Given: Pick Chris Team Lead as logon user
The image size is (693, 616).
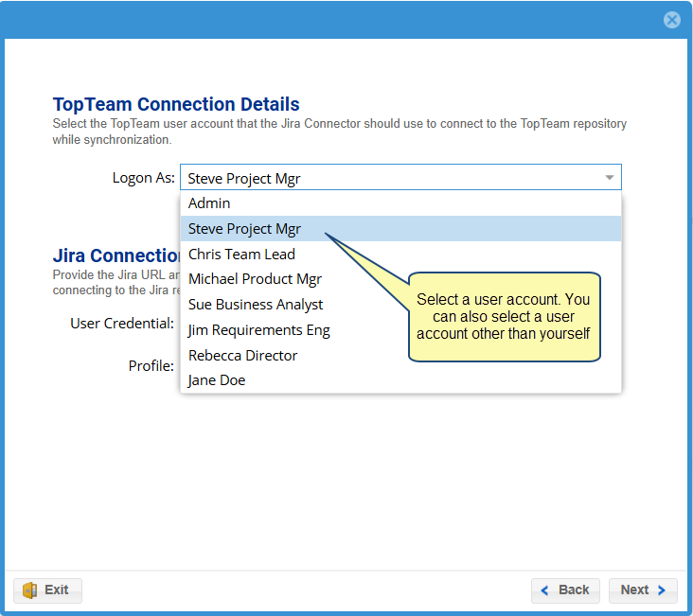Looking at the screenshot, I should (241, 254).
